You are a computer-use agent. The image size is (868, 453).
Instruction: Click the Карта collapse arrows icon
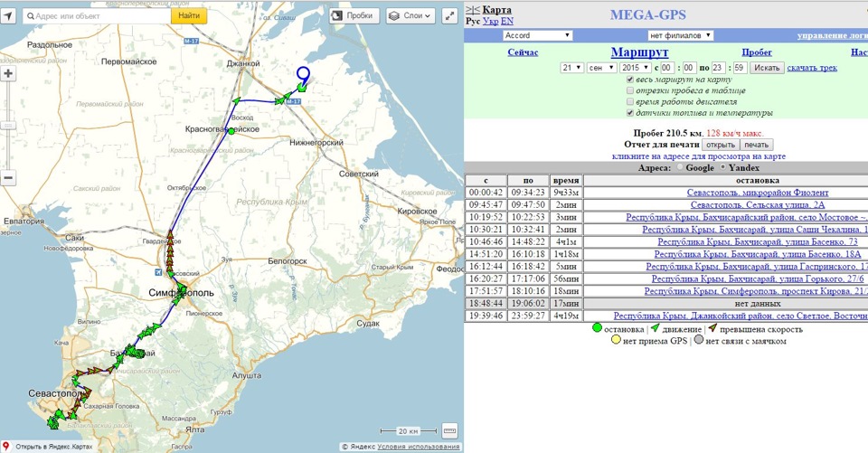pos(472,10)
